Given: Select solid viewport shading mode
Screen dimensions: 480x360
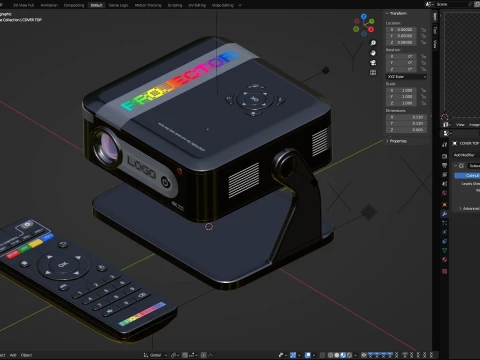Looking at the screenshot, I should [337, 355].
